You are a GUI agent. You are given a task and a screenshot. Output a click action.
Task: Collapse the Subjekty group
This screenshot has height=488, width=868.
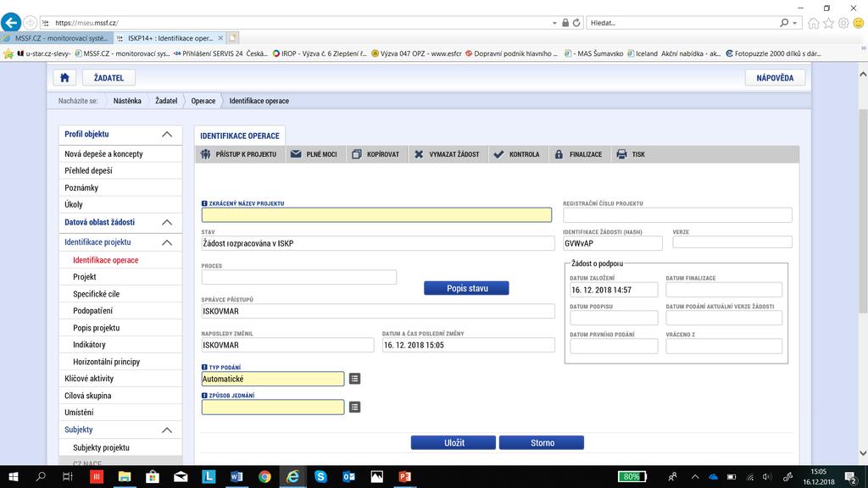(167, 430)
